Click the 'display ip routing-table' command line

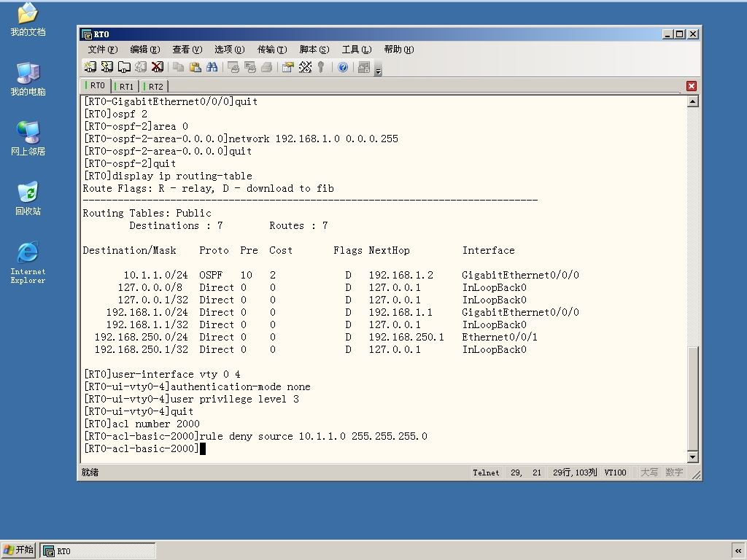point(168,176)
